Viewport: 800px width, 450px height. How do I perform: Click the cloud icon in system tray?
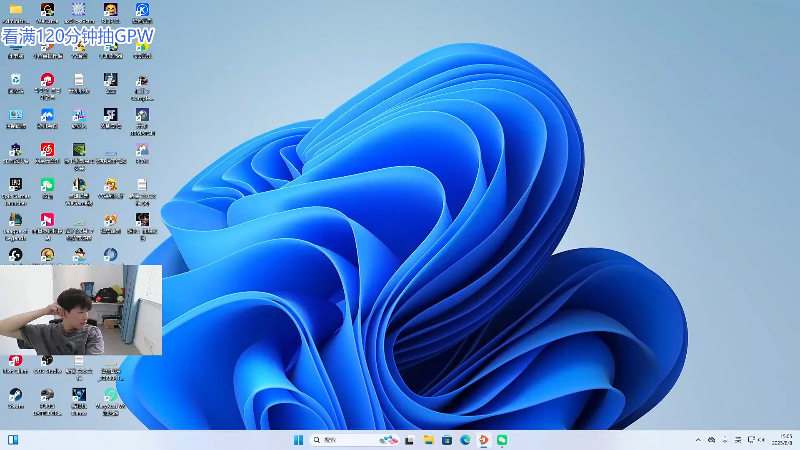[x=711, y=440]
